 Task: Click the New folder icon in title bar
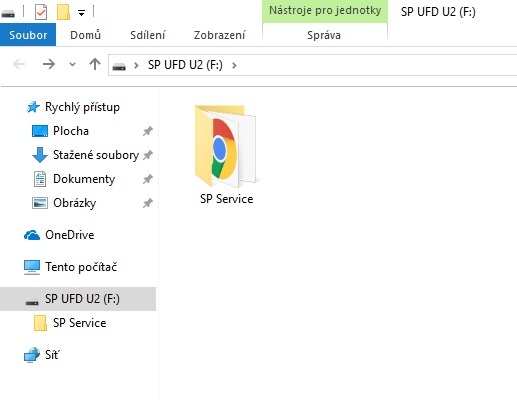click(x=63, y=12)
